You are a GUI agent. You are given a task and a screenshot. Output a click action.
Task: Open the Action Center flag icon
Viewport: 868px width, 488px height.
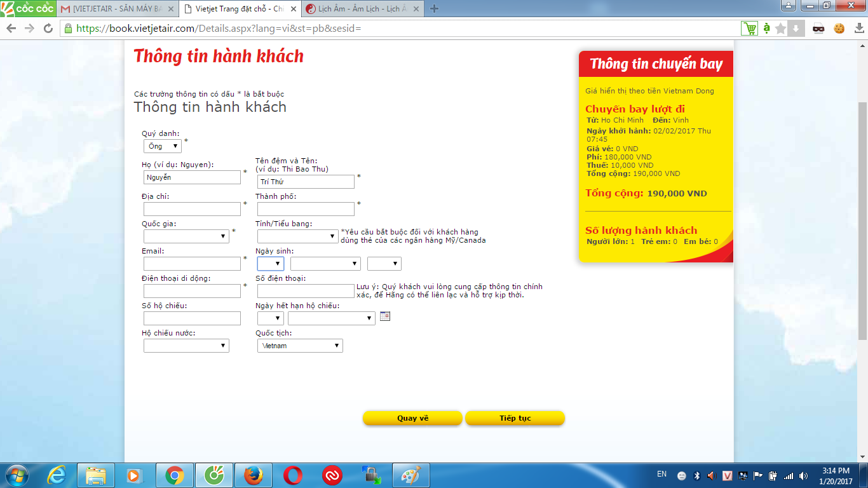click(758, 475)
